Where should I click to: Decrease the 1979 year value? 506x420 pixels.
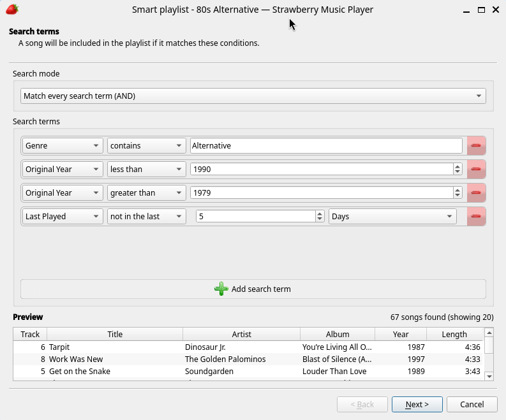point(458,196)
